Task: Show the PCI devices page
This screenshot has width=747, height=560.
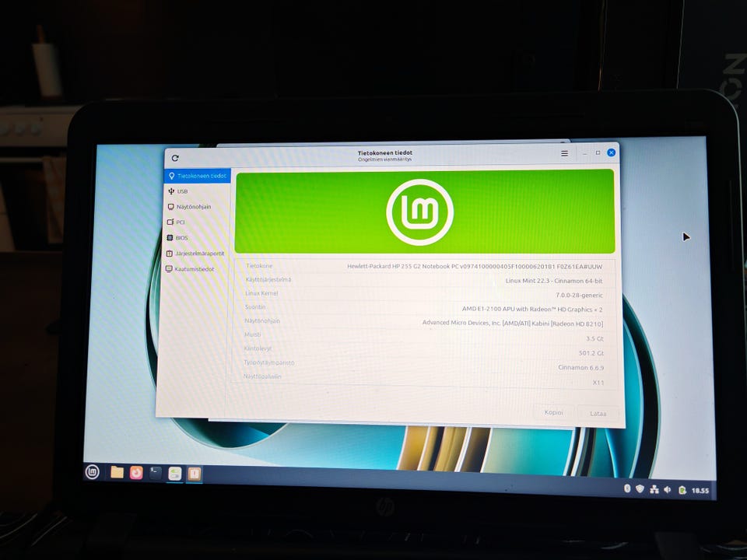Action: (x=195, y=222)
